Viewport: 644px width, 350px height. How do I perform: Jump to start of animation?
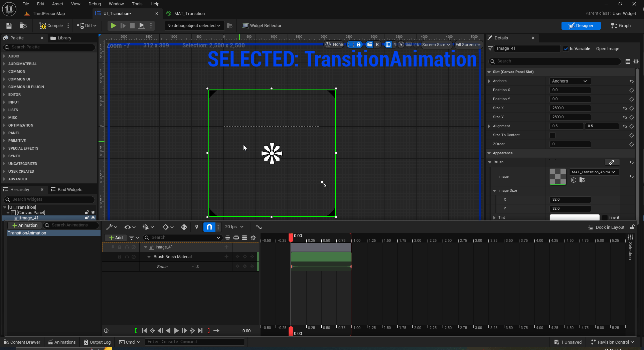point(145,331)
